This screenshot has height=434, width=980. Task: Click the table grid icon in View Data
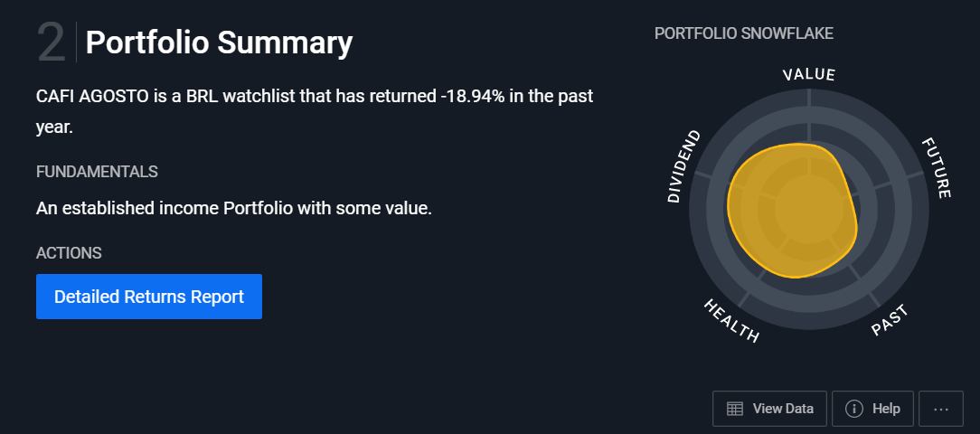(735, 409)
